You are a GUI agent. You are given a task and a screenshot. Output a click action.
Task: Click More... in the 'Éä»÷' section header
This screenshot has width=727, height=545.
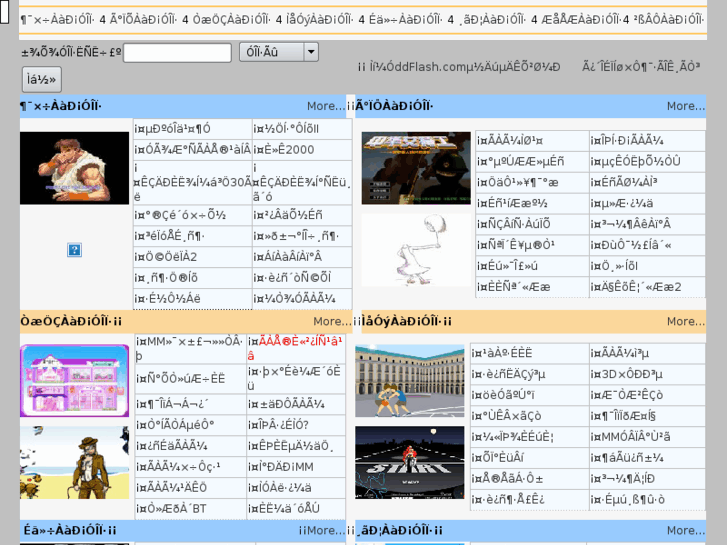click(x=326, y=530)
